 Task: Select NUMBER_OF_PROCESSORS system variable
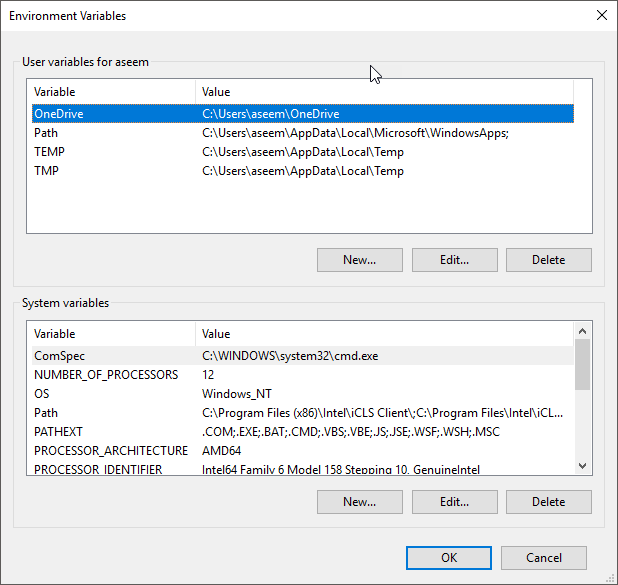point(303,374)
